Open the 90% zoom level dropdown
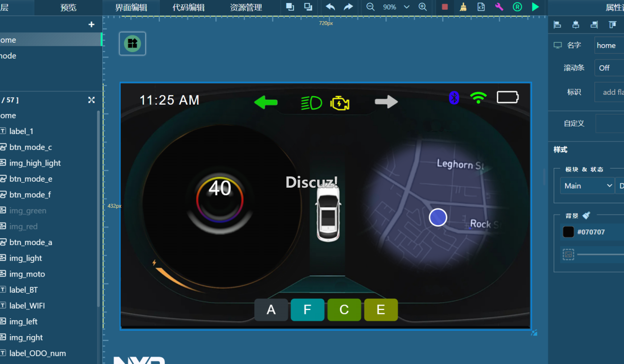Screen dimensions: 624x364 point(396,7)
